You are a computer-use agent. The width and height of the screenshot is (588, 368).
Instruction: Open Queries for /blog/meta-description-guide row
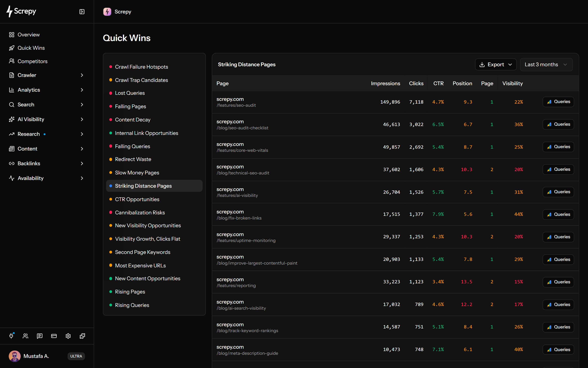(x=558, y=349)
